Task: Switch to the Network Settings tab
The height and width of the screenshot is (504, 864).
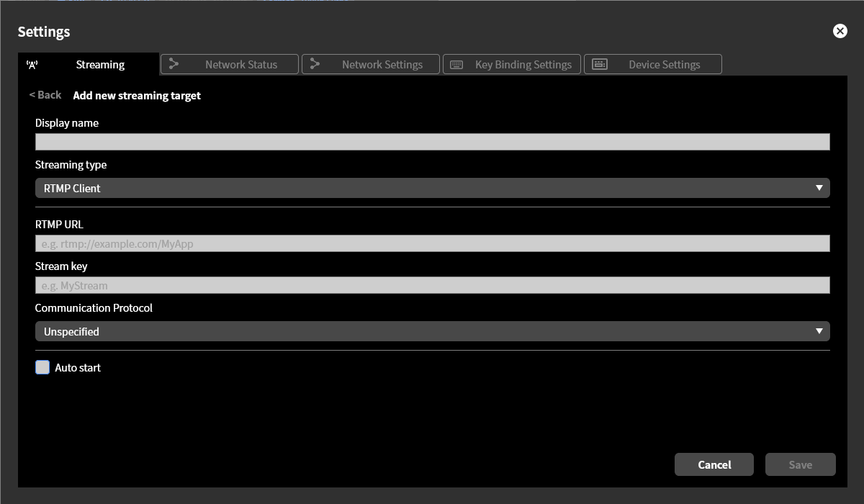Action: coord(369,64)
